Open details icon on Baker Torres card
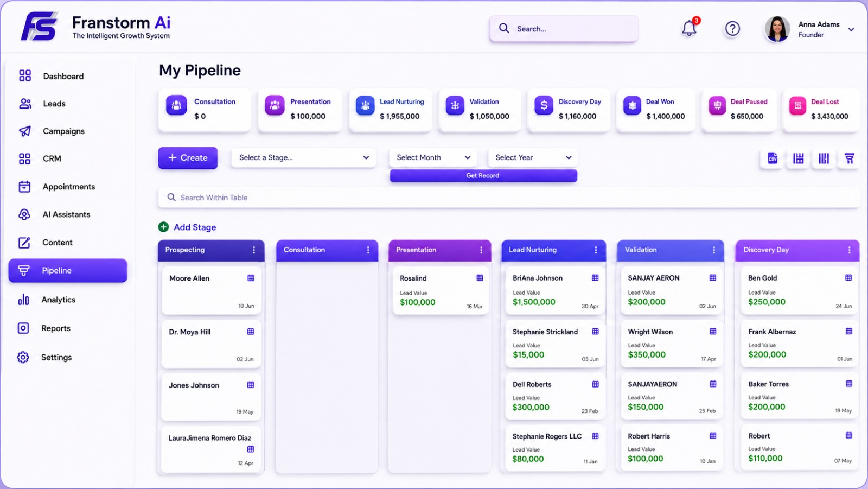The width and height of the screenshot is (868, 489). point(848,384)
